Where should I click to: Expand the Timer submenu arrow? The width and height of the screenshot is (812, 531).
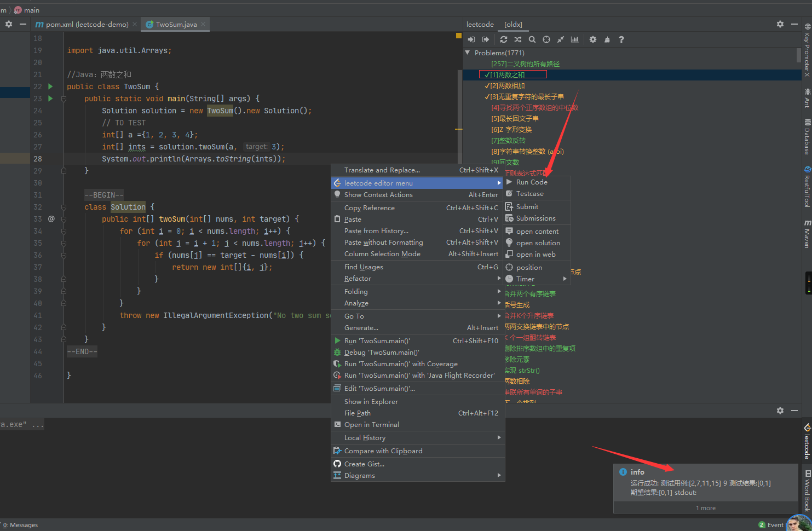[565, 279]
